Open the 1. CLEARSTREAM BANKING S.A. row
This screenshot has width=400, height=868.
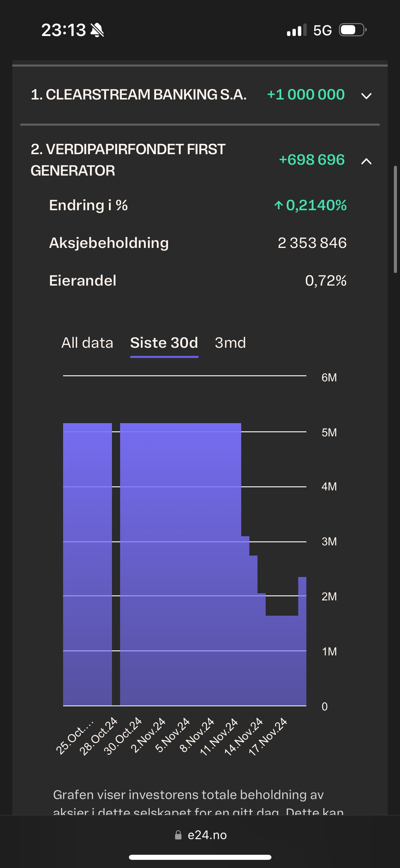tap(200, 95)
